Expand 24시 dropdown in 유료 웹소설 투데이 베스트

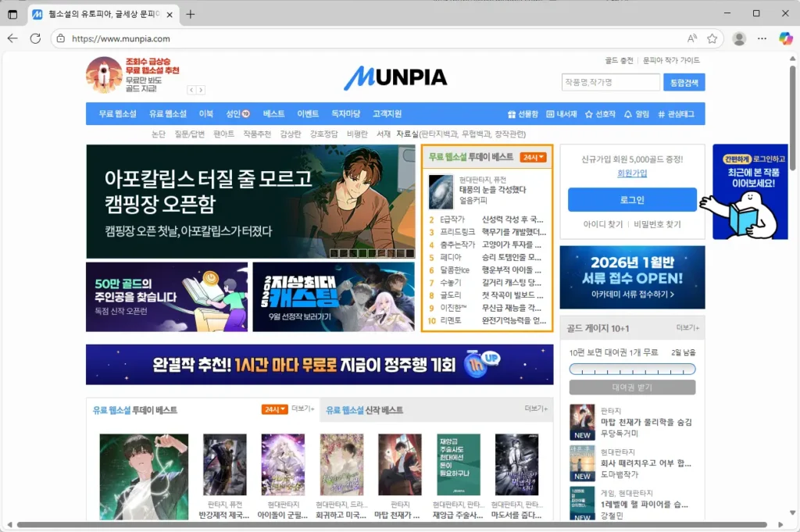click(x=274, y=409)
